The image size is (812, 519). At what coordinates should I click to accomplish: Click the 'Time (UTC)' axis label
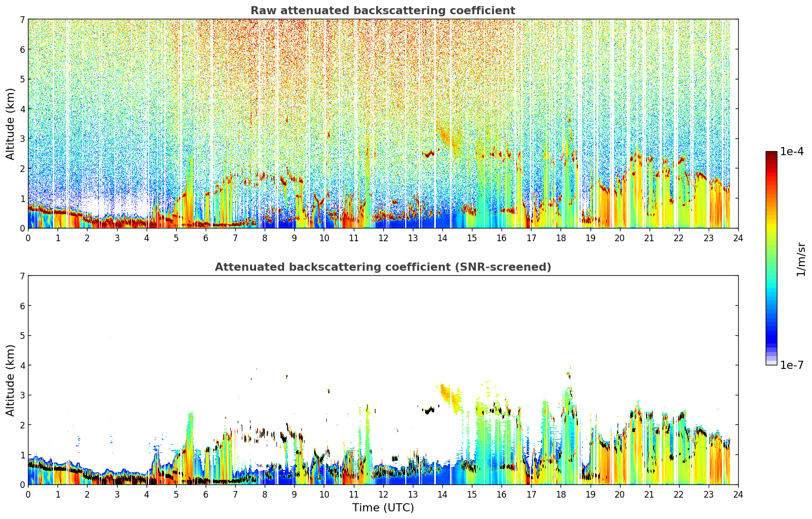pos(383,508)
